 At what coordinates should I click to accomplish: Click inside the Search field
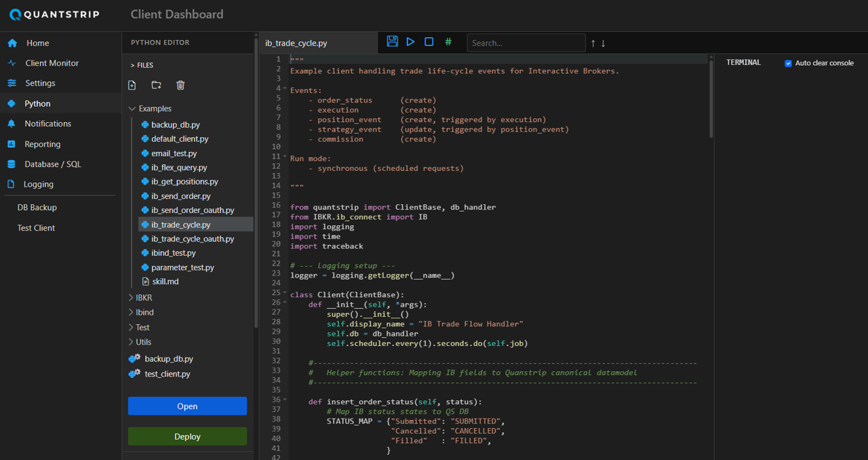[x=526, y=42]
